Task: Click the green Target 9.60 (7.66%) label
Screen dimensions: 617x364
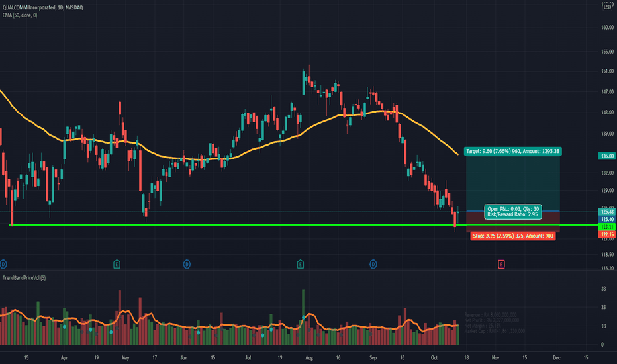Action: click(513, 151)
